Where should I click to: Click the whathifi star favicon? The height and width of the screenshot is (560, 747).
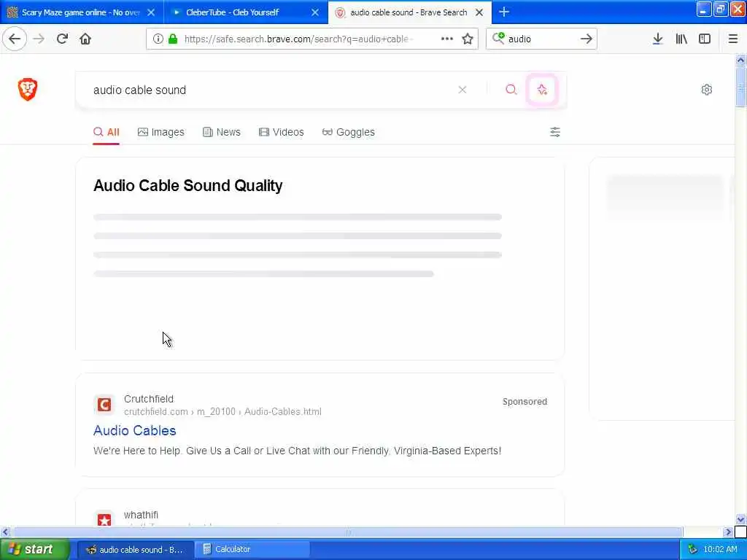pyautogui.click(x=104, y=519)
